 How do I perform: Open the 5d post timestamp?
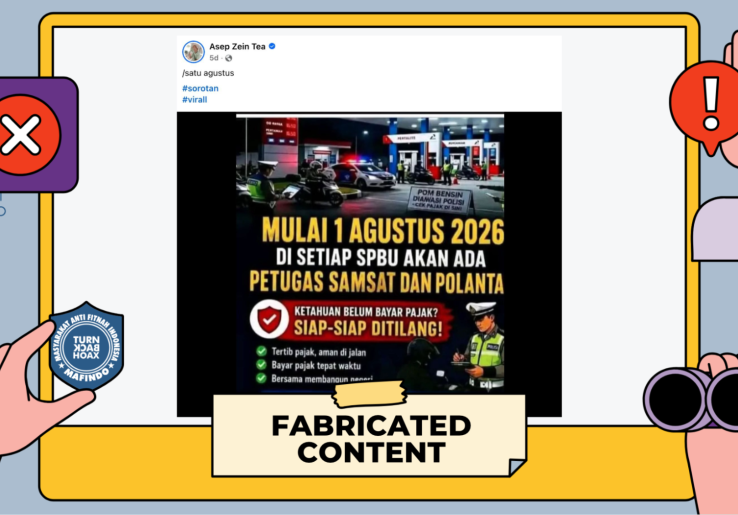[x=214, y=58]
